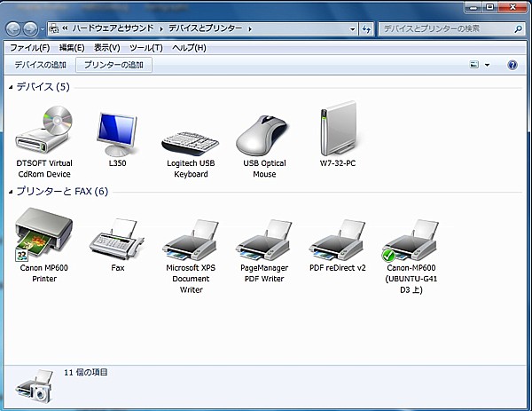Collapse the プリンターと FAX (6) group
The image size is (532, 411).
tap(11, 192)
